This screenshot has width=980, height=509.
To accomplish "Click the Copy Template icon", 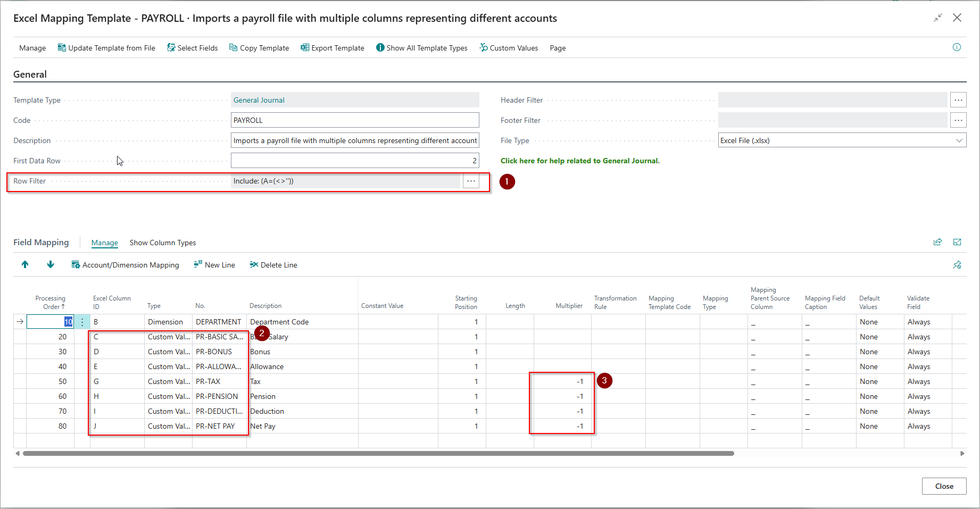I will click(233, 47).
